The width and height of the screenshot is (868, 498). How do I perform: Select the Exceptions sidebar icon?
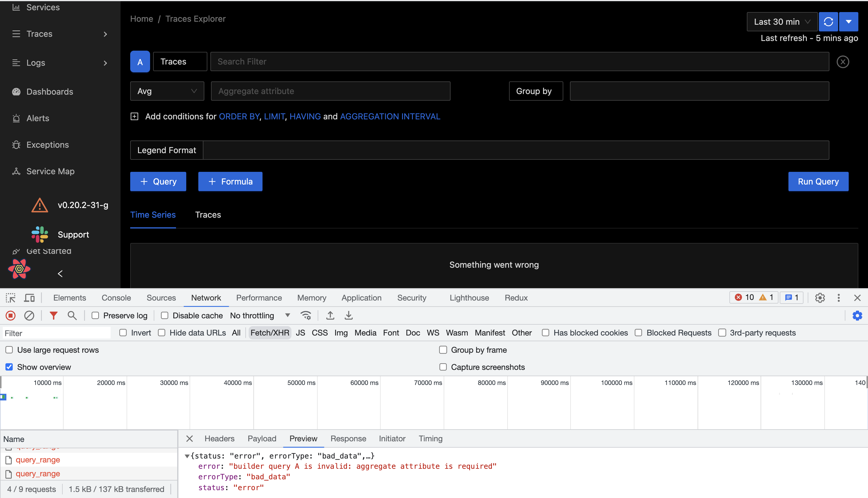[x=16, y=145]
